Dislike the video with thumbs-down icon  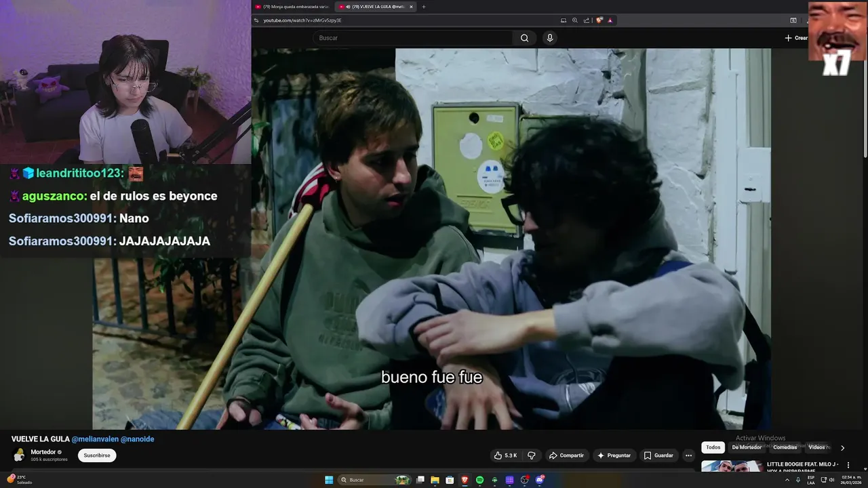(532, 455)
